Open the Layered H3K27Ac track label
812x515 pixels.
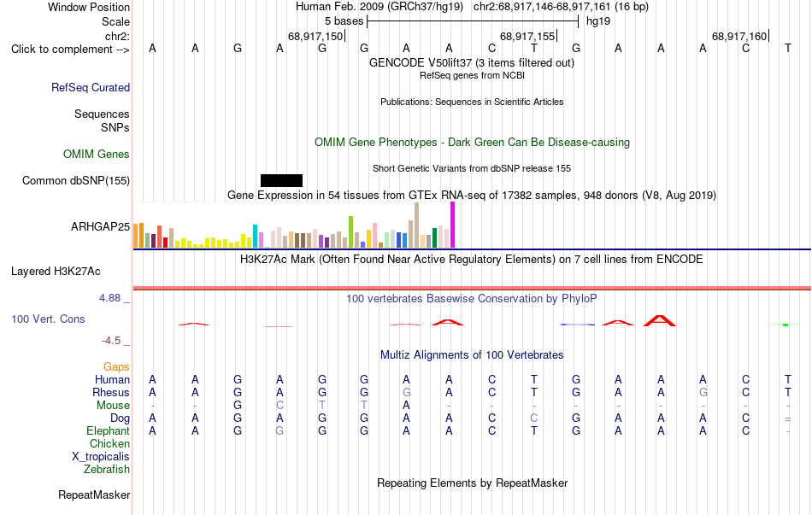tap(56, 272)
